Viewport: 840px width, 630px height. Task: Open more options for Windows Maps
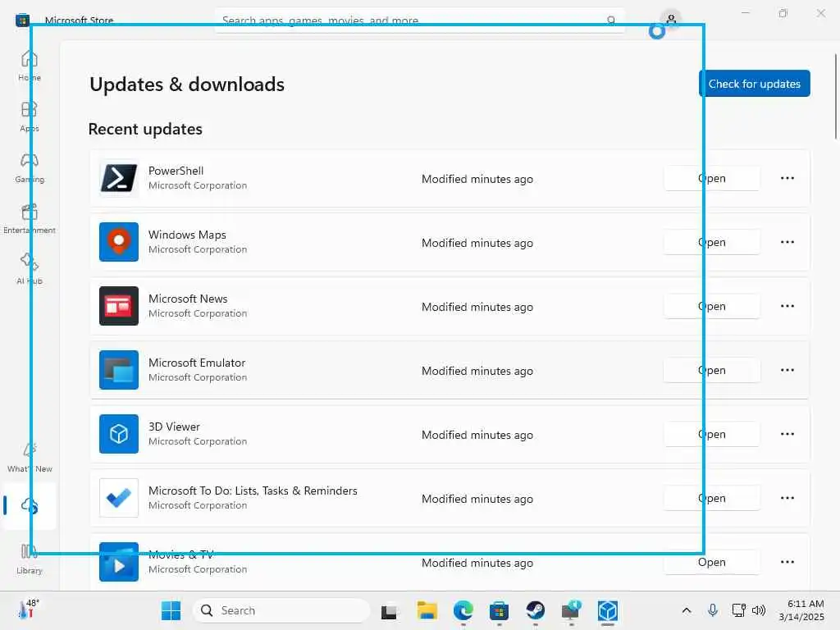pyautogui.click(x=787, y=242)
